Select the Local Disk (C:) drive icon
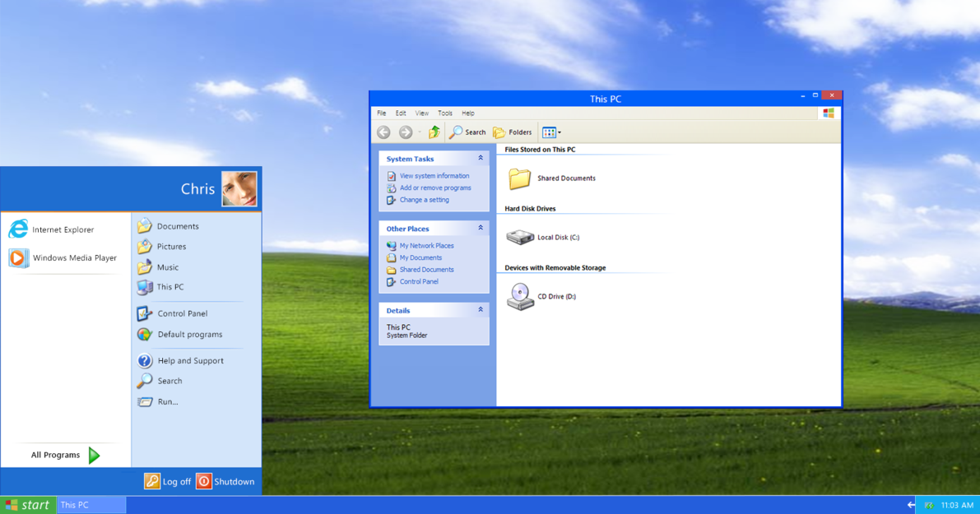Viewport: 980px width, 514px height. [x=520, y=237]
